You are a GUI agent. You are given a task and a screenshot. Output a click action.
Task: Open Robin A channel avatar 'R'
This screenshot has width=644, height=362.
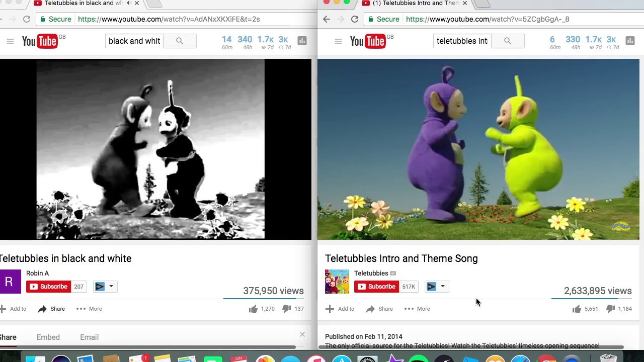pyautogui.click(x=9, y=282)
